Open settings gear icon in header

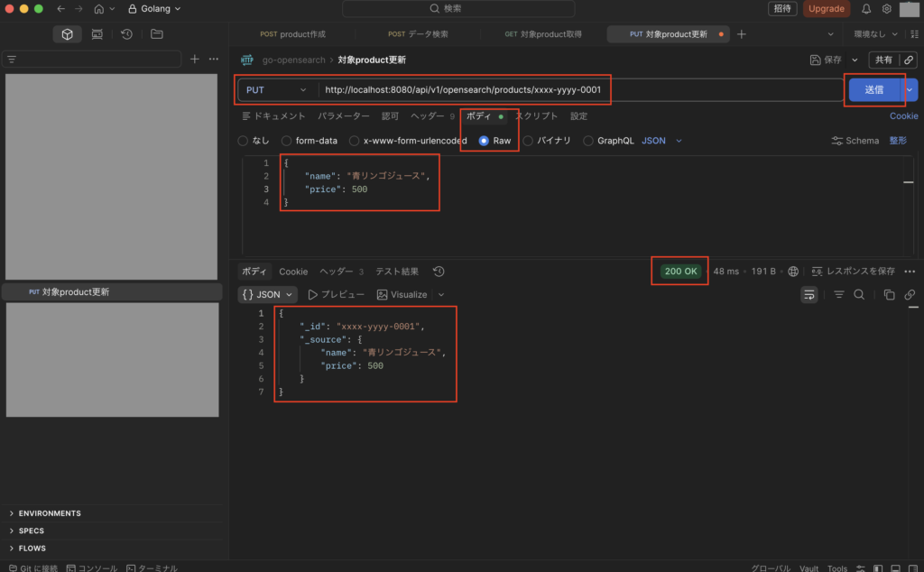(887, 9)
